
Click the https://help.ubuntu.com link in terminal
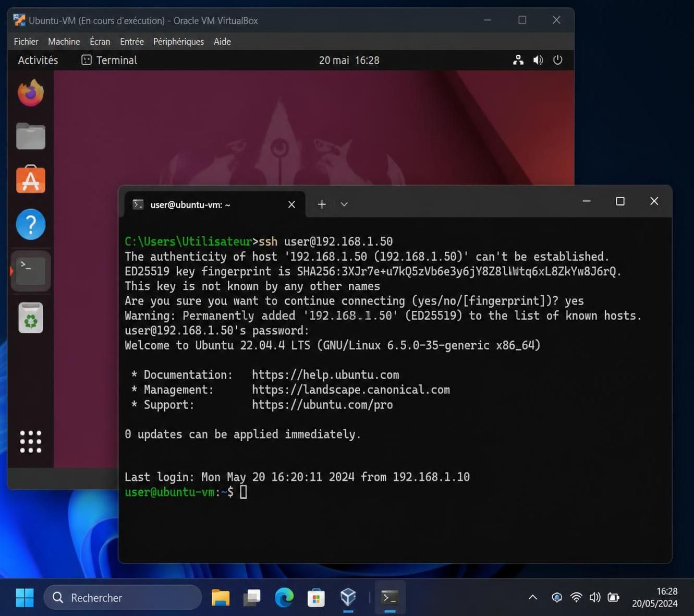(325, 375)
